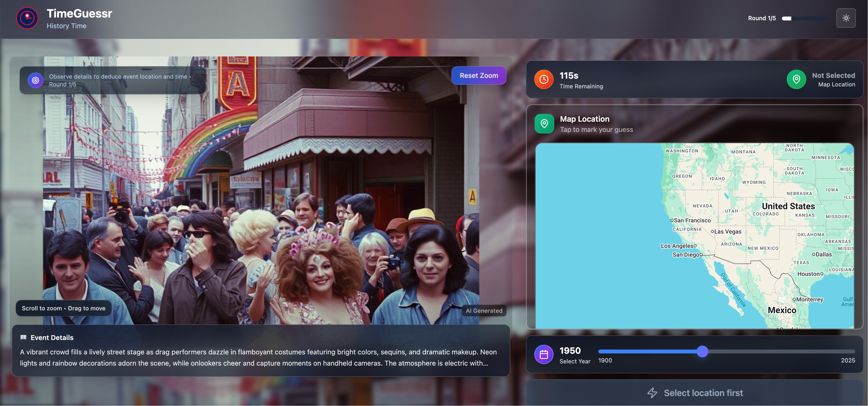Click the Event Details description text
Screen dimensions: 868x406
pyautogui.click(x=258, y=358)
